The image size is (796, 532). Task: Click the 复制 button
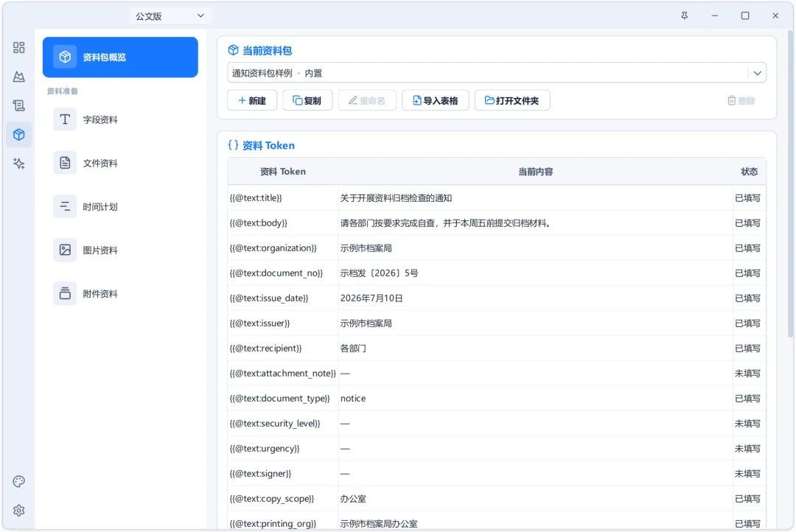[307, 100]
